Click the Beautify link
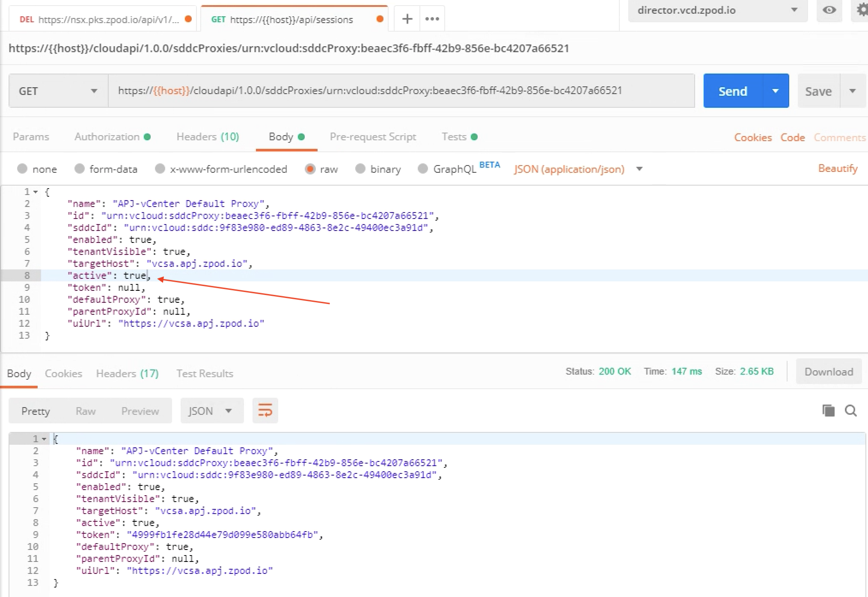868x597 pixels. (x=838, y=168)
